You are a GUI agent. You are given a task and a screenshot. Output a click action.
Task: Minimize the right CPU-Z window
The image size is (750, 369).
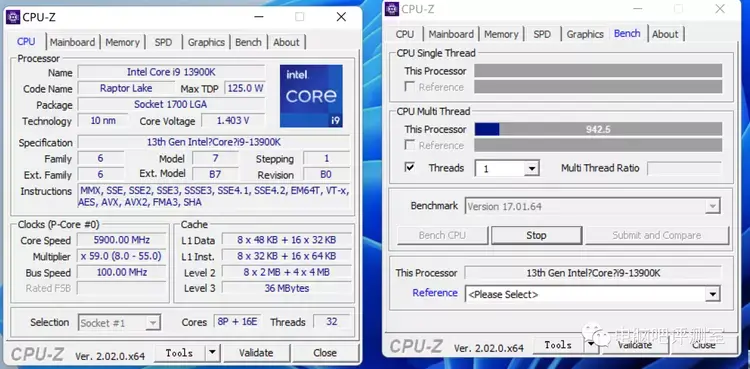click(x=638, y=9)
